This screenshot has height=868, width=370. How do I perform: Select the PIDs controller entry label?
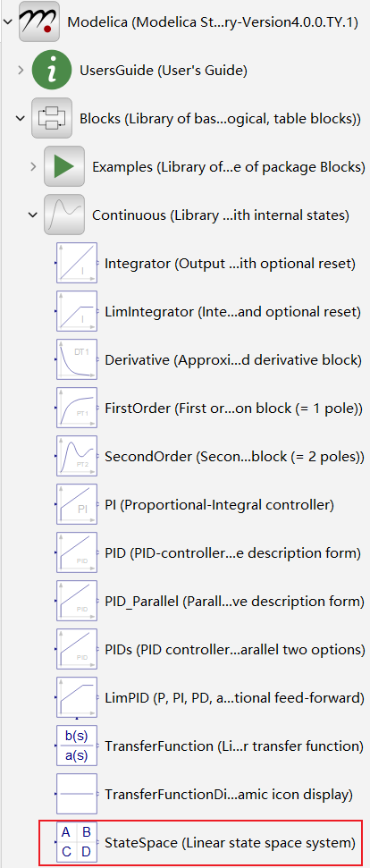pos(235,649)
